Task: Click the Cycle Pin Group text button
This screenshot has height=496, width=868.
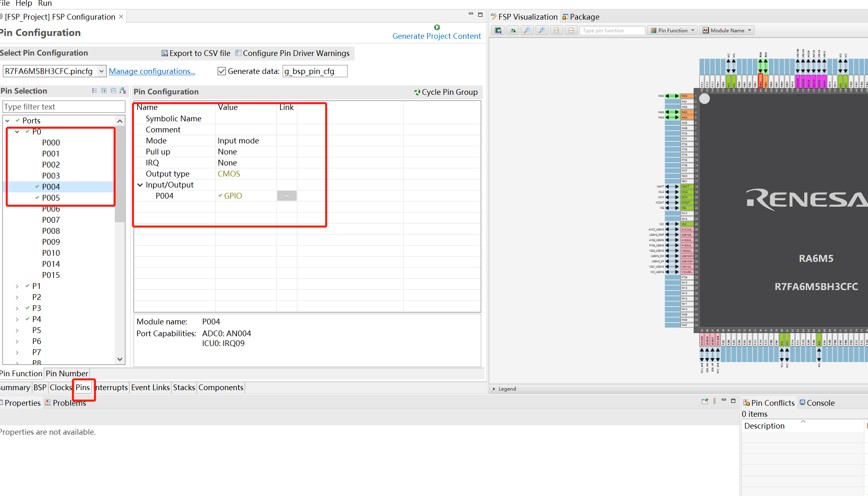Action: [x=450, y=92]
